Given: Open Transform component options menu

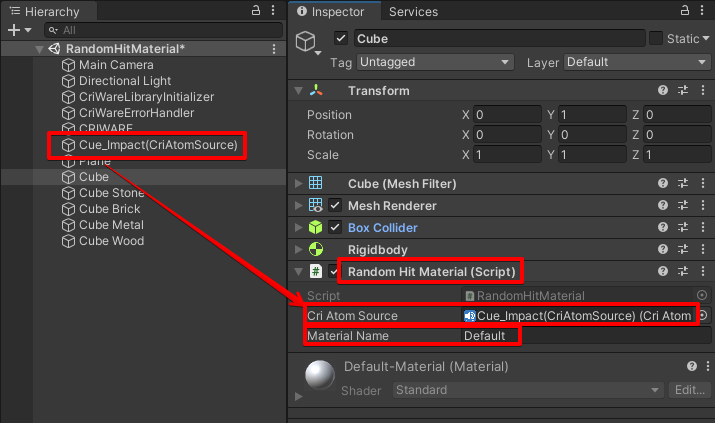Looking at the screenshot, I should (x=703, y=90).
